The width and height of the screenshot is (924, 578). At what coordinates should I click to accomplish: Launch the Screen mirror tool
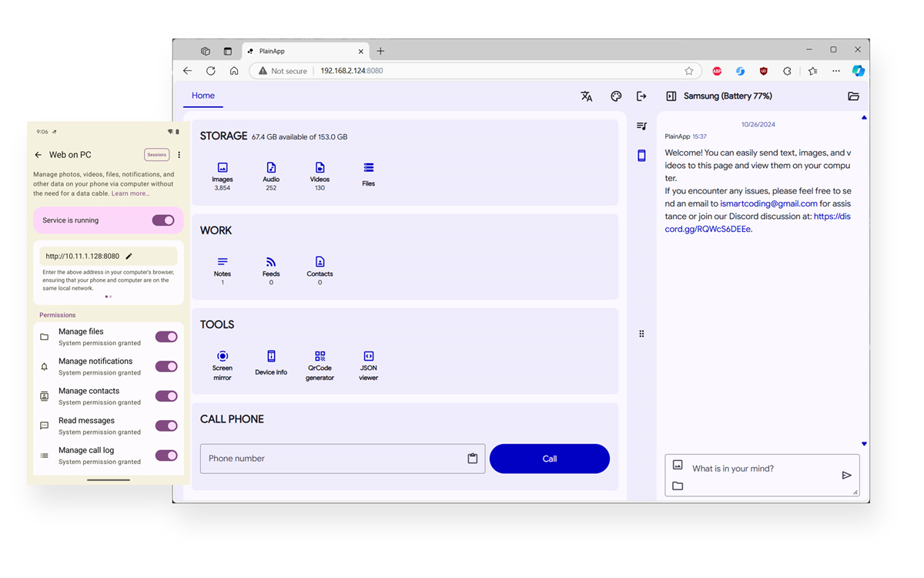223,365
